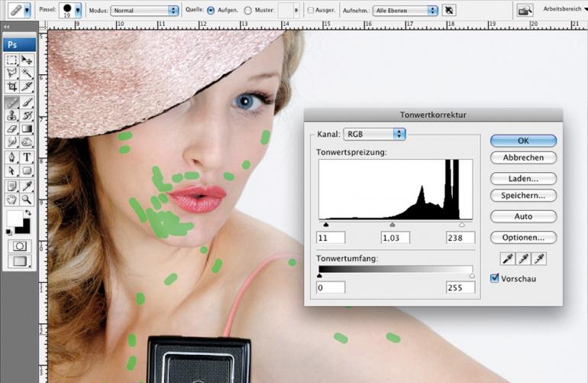The width and height of the screenshot is (588, 383).
Task: Click the black input levels slider triangle
Action: pos(326,225)
